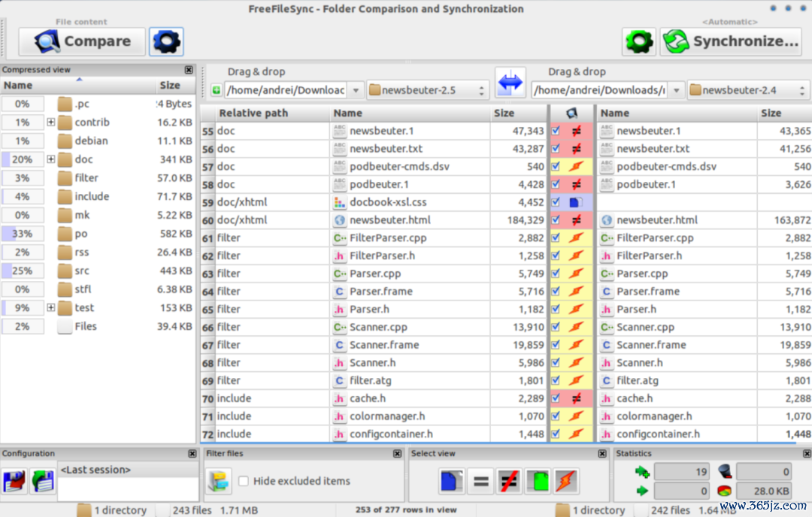Screen dimensions: 812x517
Task: Close the Select view panel
Action: tap(602, 454)
